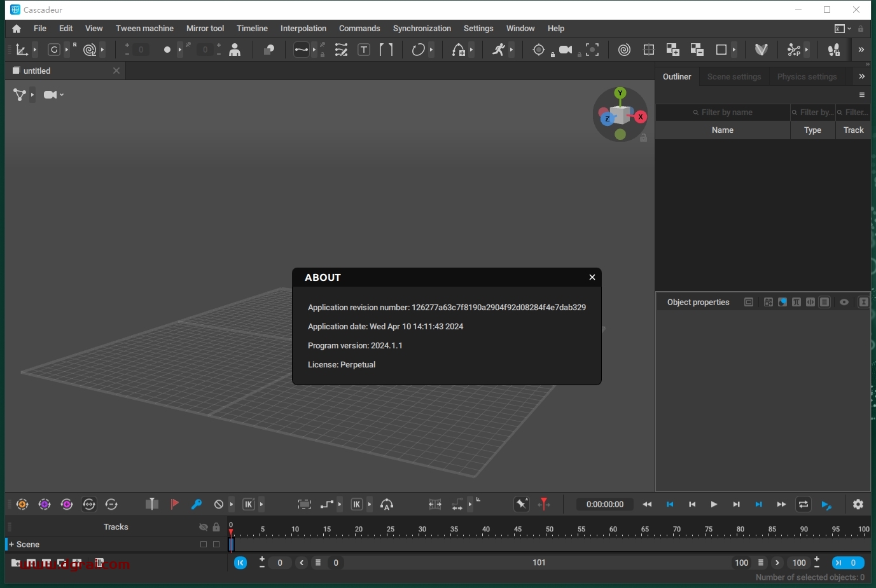This screenshot has width=876, height=588.
Task: Toggle visibility checkbox on Scene track
Action: click(204, 544)
